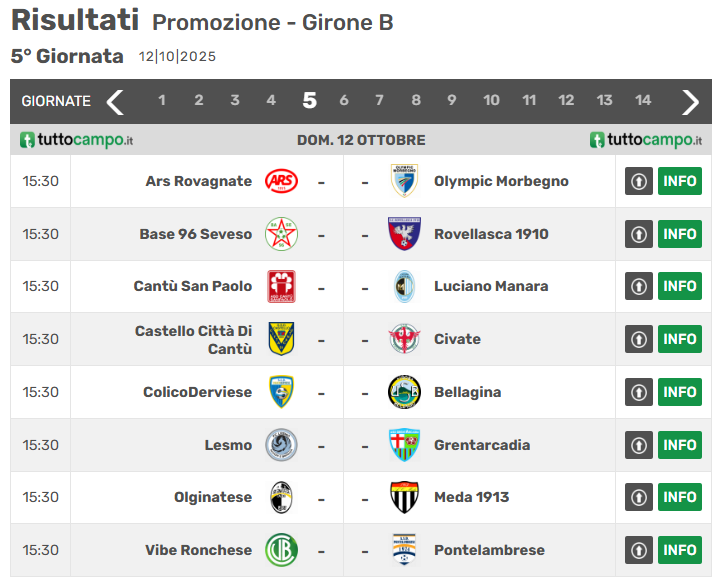
Task: Click the left tuttocampo.it logo
Action: coord(77,140)
